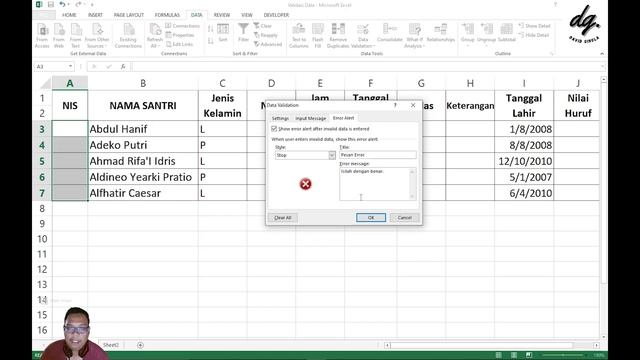The width and height of the screenshot is (640, 360).
Task: Click the From Web ribbon icon
Action: click(x=59, y=36)
